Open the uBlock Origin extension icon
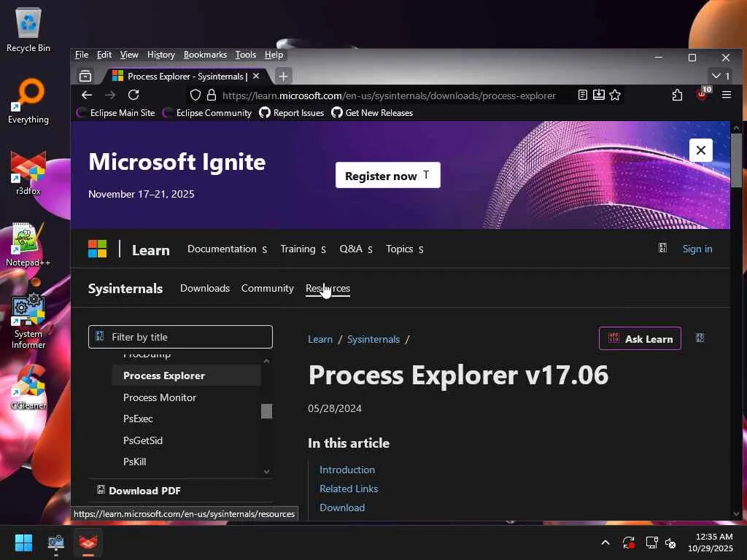The image size is (747, 560). 704,94
